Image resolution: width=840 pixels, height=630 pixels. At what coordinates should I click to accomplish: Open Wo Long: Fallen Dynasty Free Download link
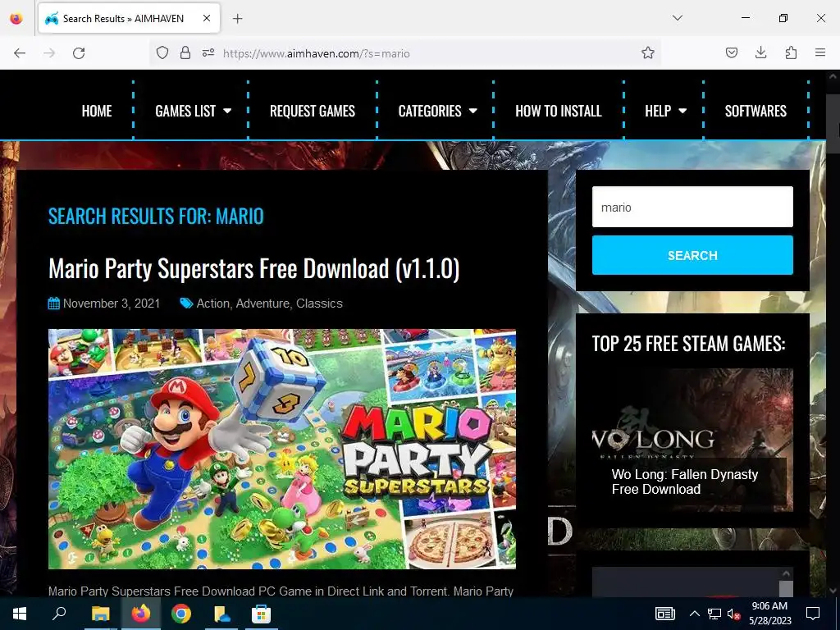click(685, 482)
